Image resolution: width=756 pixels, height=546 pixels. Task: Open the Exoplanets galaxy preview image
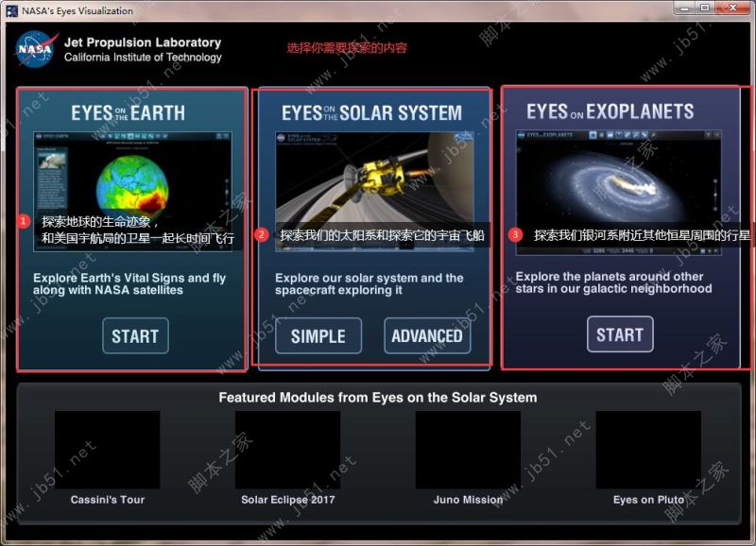pos(619,192)
